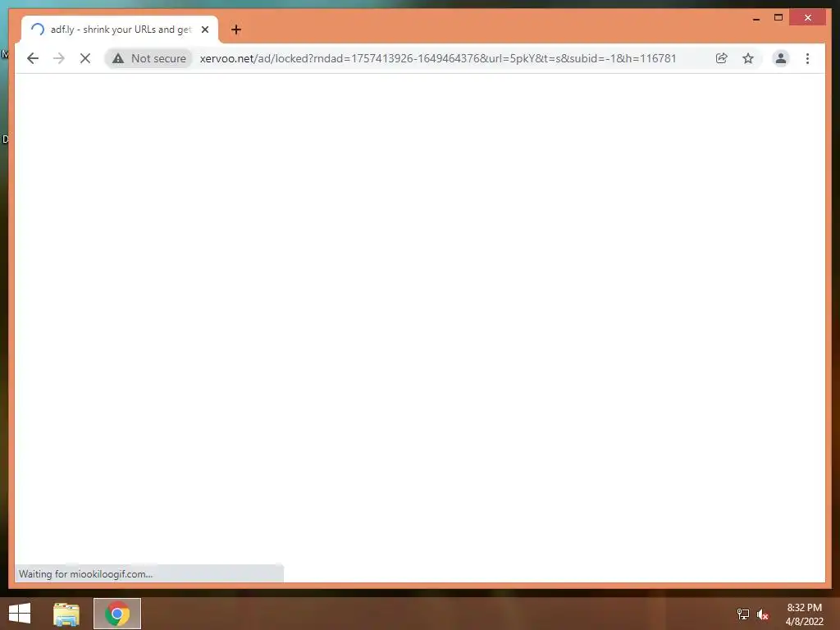The height and width of the screenshot is (630, 840).
Task: Open Chrome three-dot menu
Action: [x=807, y=58]
